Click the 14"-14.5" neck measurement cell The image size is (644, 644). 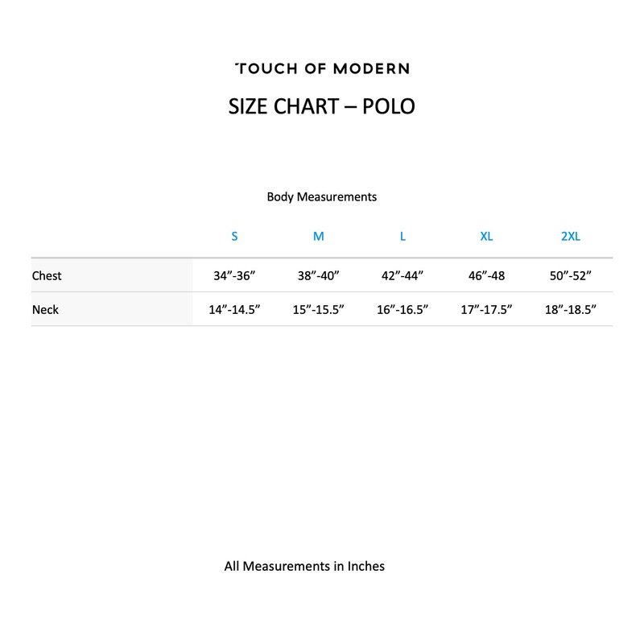click(x=234, y=309)
